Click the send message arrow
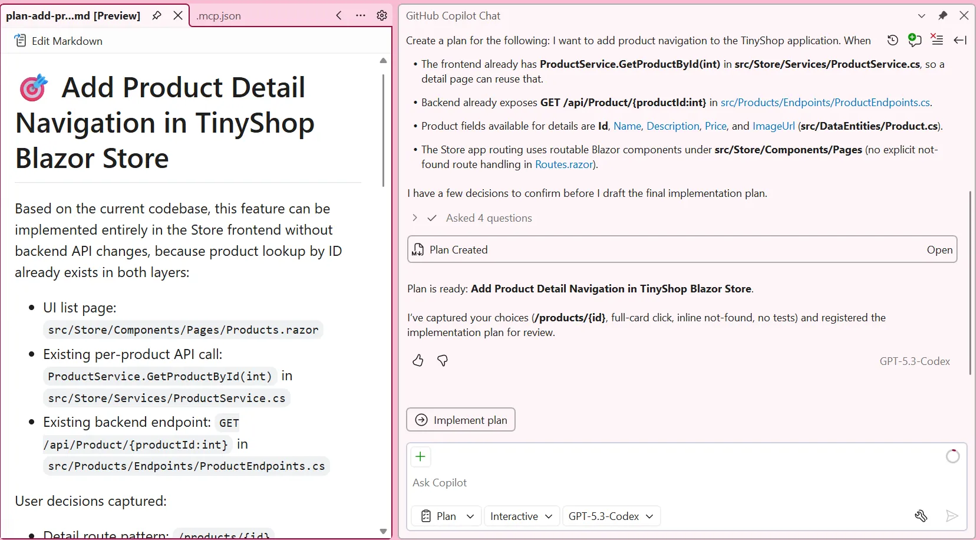 click(951, 516)
